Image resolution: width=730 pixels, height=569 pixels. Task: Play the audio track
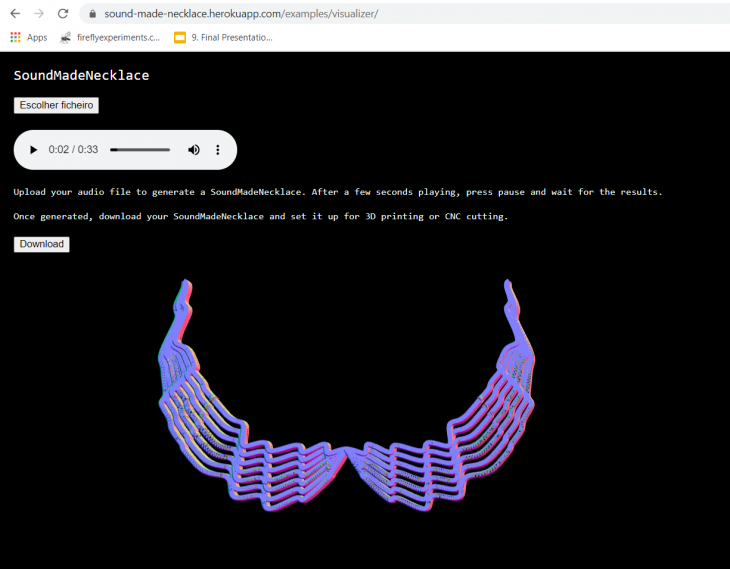click(x=33, y=150)
